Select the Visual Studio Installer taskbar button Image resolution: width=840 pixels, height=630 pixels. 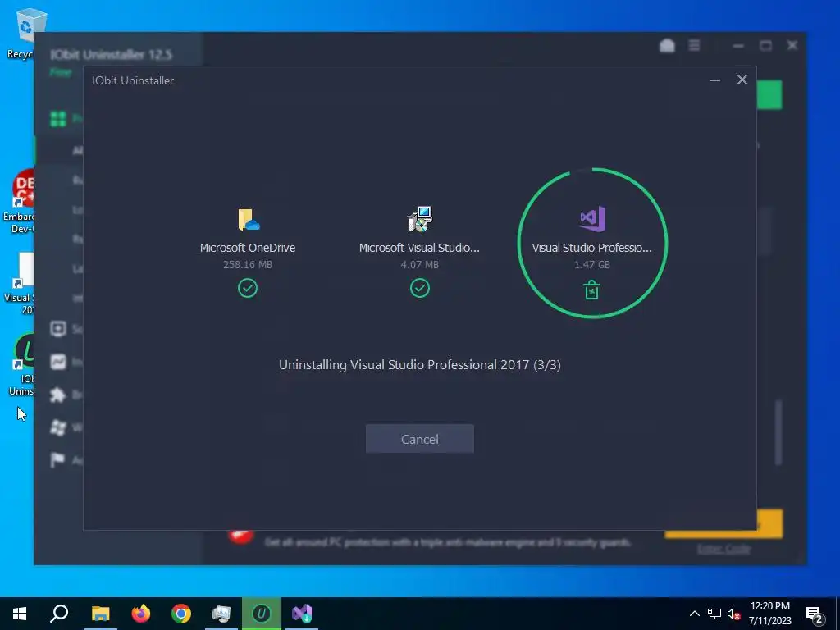(x=302, y=614)
